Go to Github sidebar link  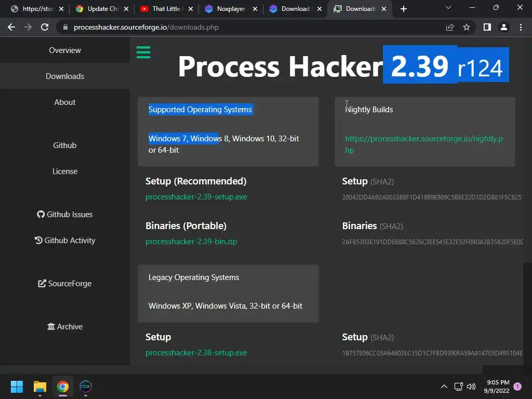pos(65,145)
